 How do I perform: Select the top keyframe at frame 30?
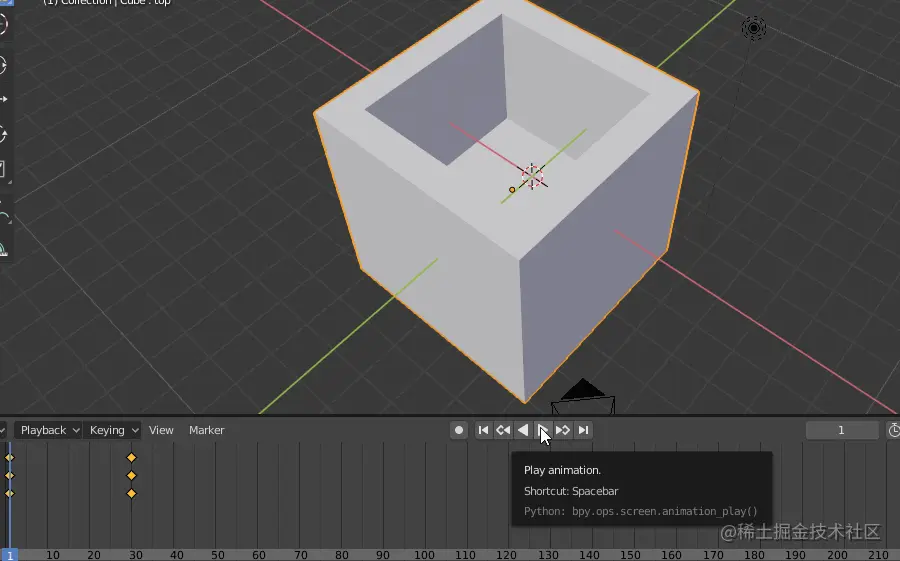131,458
